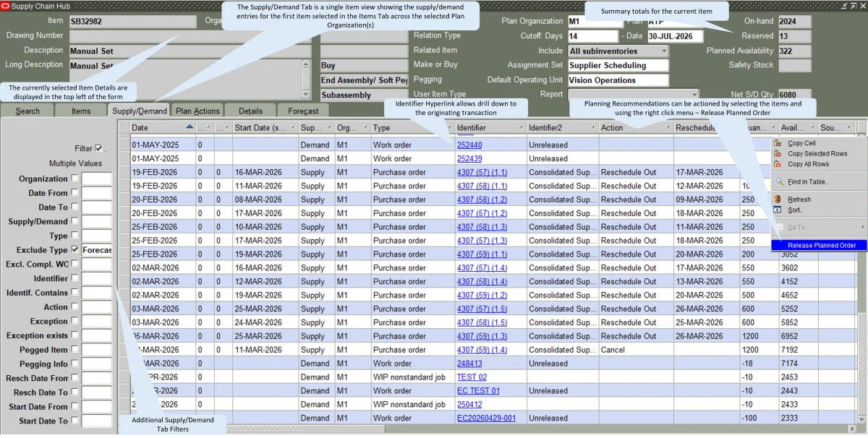
Task: Open the Report dropdown list
Action: pos(695,95)
